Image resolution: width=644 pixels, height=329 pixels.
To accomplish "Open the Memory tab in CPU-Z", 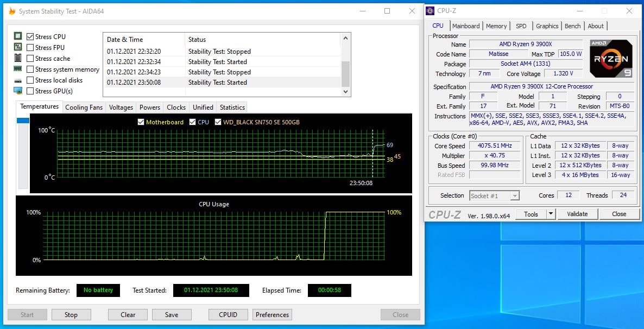I will point(496,26).
